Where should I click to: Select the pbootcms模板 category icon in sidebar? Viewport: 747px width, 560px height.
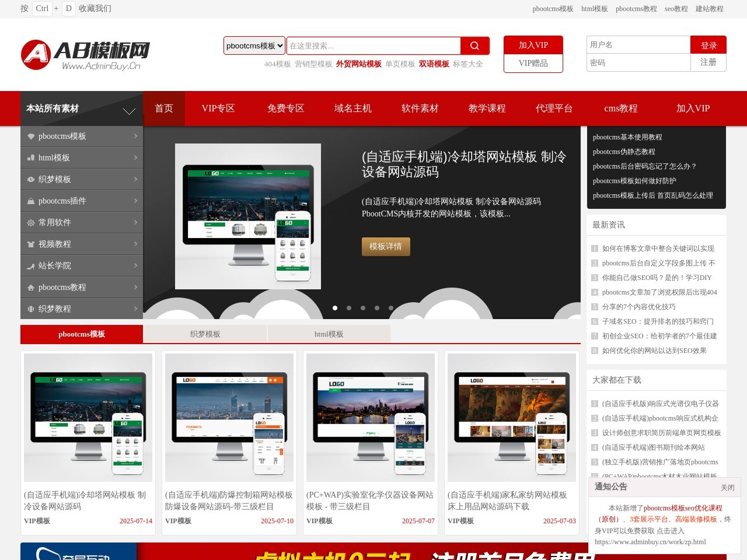[x=31, y=136]
